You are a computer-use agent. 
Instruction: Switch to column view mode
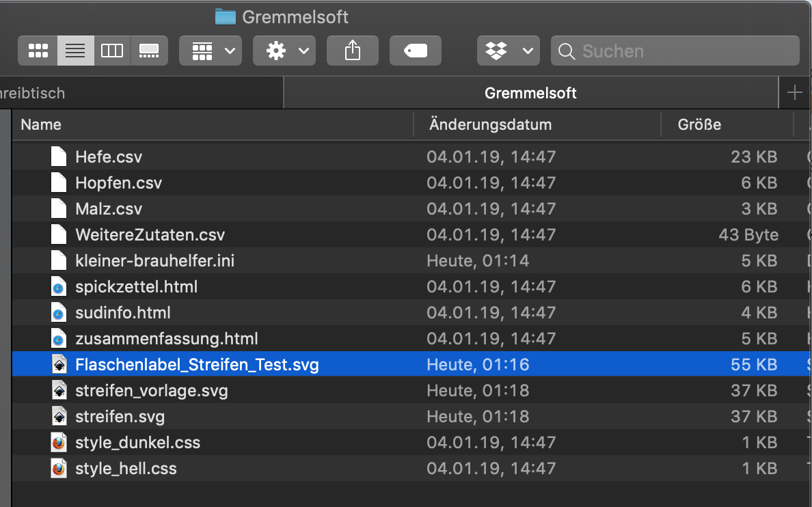(x=112, y=51)
